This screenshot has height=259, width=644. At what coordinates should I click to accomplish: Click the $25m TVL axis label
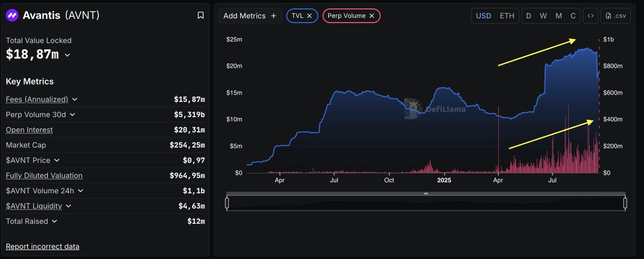point(234,39)
